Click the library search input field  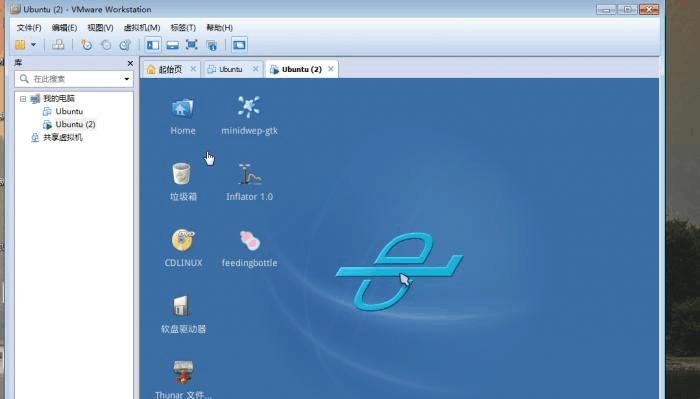point(74,79)
